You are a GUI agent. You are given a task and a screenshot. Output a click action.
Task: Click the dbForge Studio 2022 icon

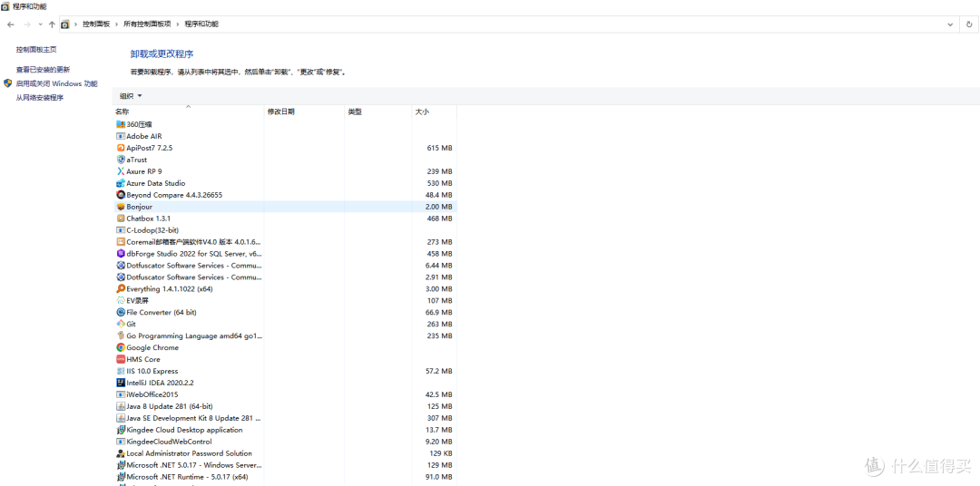click(121, 254)
